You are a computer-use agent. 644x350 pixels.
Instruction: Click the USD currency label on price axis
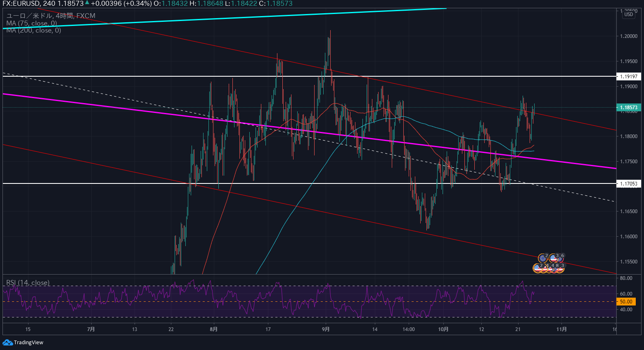click(x=628, y=14)
